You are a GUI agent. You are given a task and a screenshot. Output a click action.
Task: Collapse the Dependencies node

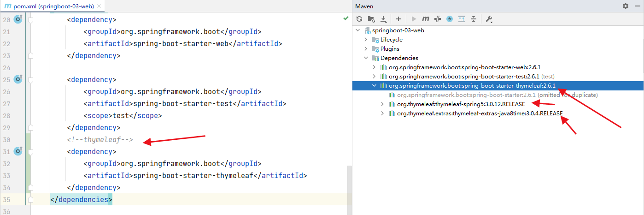[366, 58]
